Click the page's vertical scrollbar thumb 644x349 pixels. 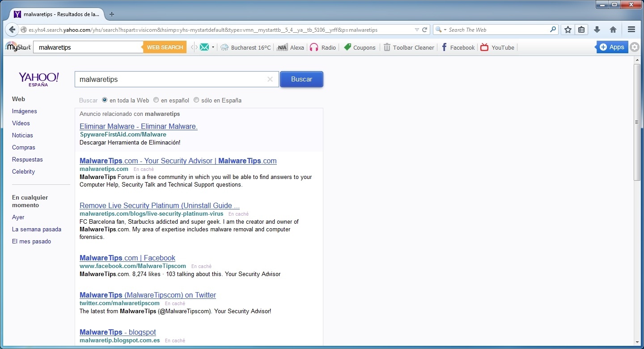coord(637,122)
